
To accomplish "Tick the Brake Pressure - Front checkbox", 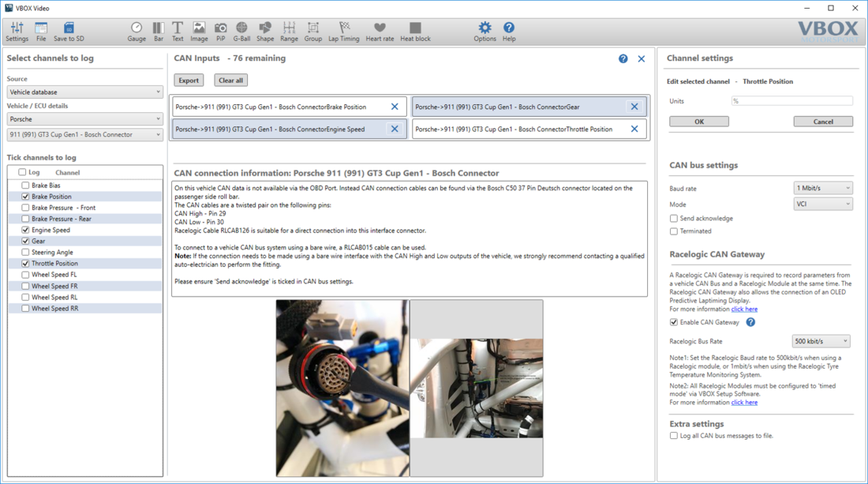I will [x=25, y=208].
